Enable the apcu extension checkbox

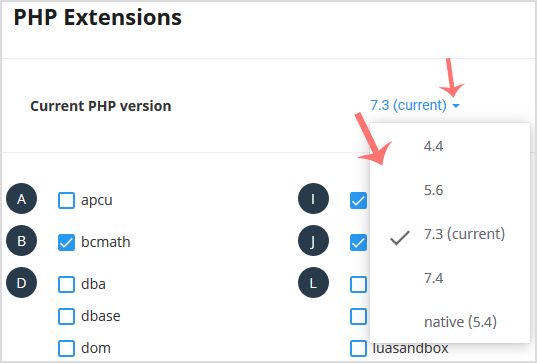(x=66, y=200)
